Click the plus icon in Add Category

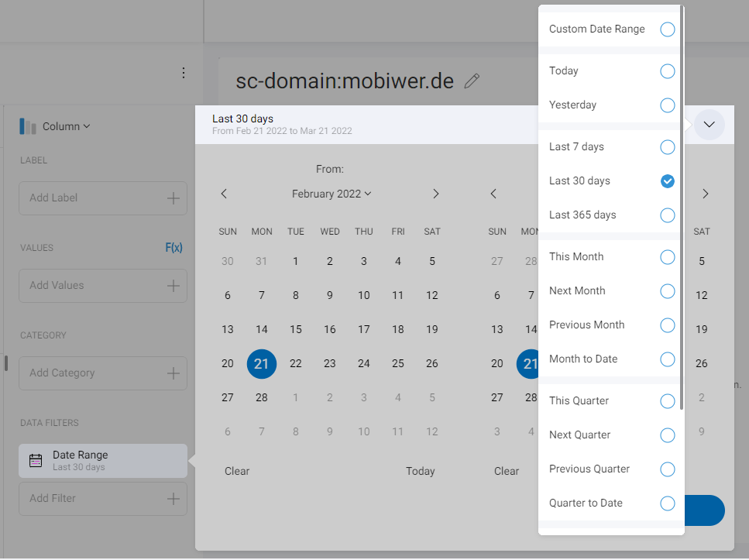174,373
